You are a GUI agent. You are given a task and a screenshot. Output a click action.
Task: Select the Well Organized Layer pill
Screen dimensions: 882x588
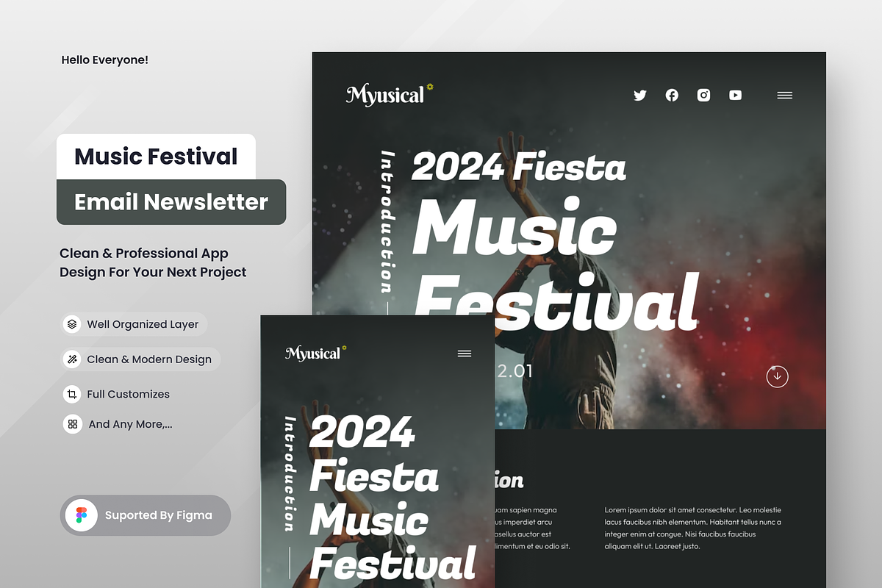134,324
